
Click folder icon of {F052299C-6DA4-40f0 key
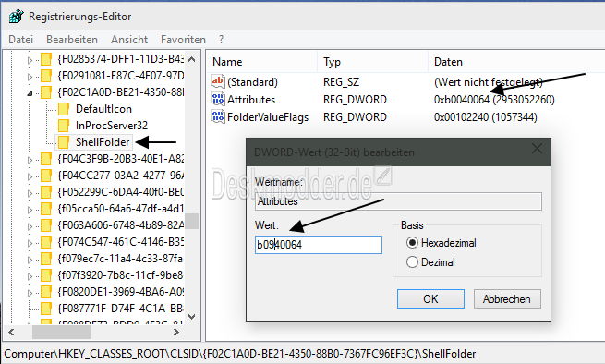point(46,192)
